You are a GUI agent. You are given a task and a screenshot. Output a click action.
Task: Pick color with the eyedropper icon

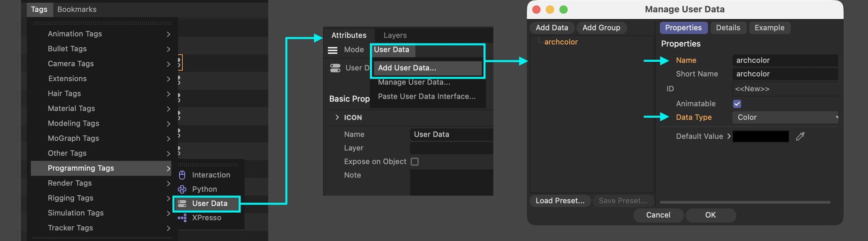(800, 136)
